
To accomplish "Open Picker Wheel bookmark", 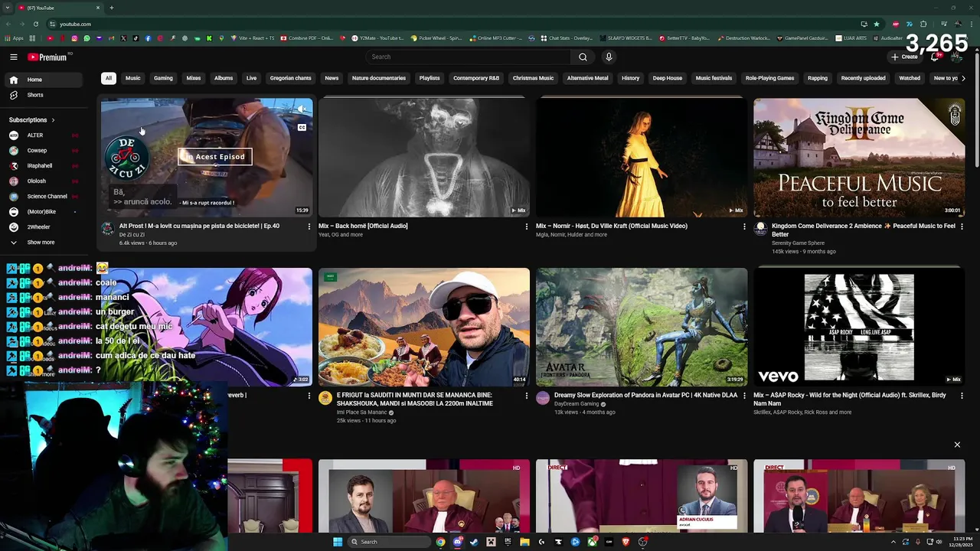I will click(436, 38).
